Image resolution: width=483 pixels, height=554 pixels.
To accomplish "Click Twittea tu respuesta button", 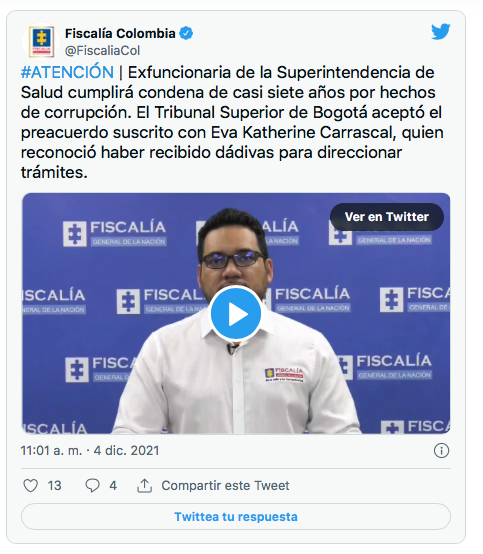I will click(x=236, y=517).
